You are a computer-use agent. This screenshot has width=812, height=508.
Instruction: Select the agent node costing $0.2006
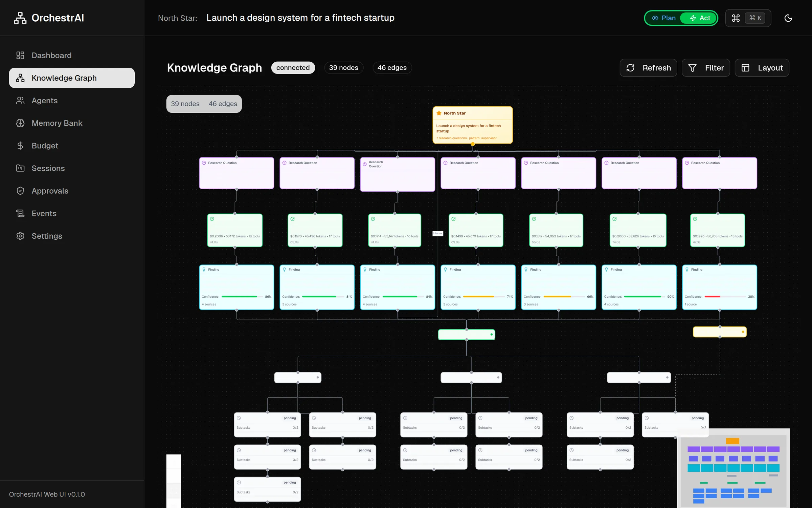pos(235,230)
